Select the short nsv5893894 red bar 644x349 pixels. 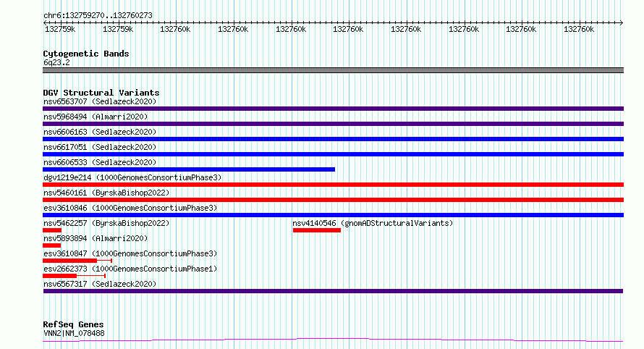click(52, 245)
